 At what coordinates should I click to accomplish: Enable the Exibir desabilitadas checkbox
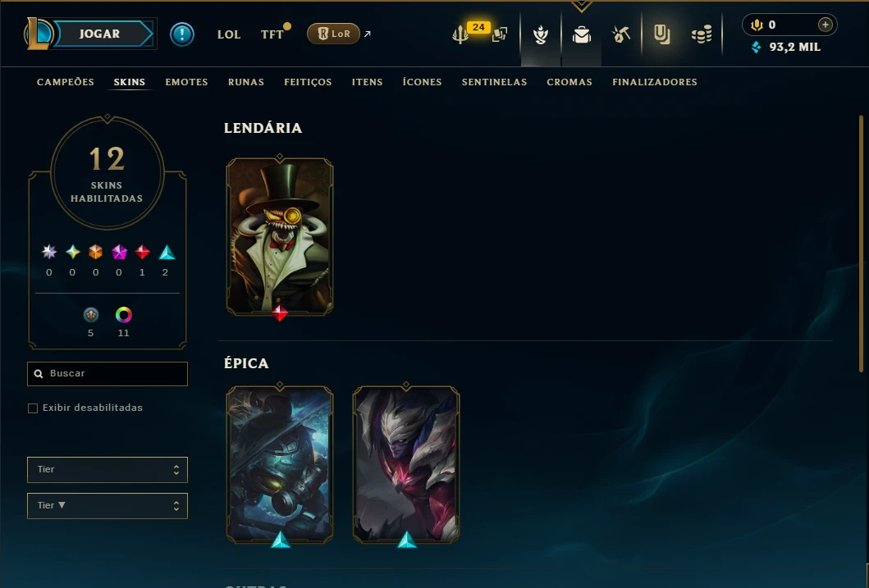click(33, 408)
